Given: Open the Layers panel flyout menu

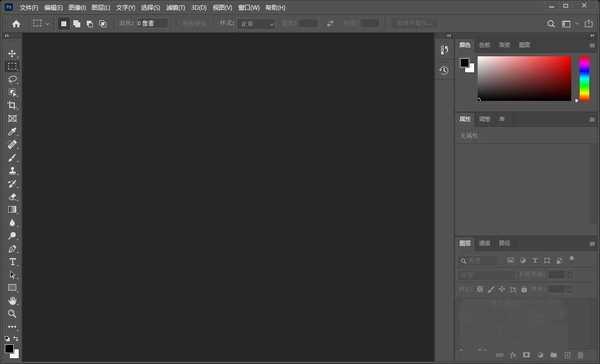Looking at the screenshot, I should (x=592, y=244).
